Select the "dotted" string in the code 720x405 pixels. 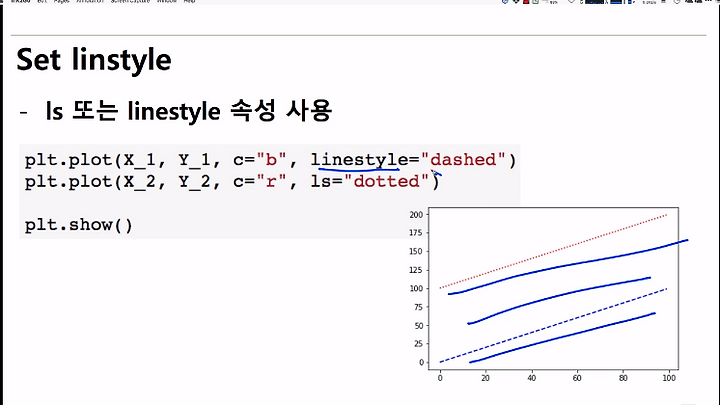coord(387,181)
